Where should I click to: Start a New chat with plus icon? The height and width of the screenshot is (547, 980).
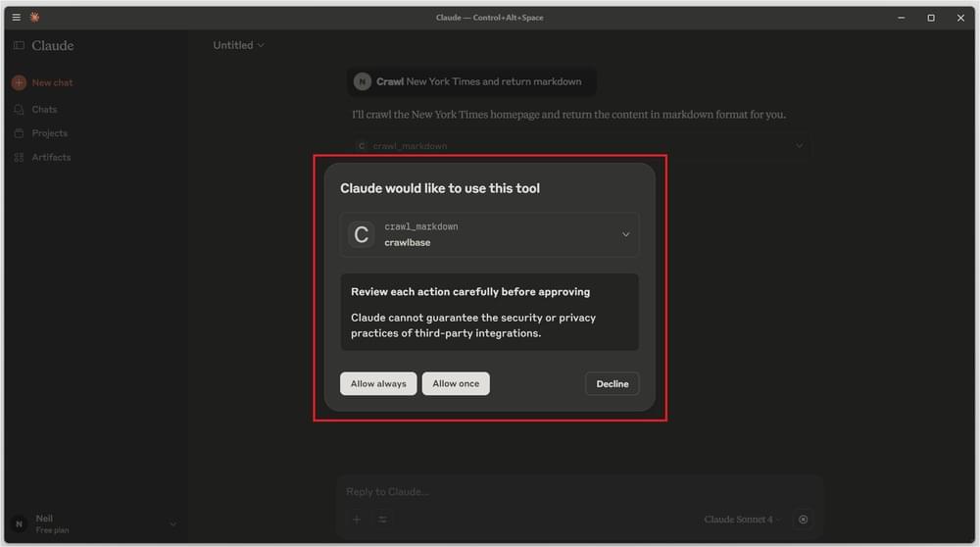tap(19, 83)
